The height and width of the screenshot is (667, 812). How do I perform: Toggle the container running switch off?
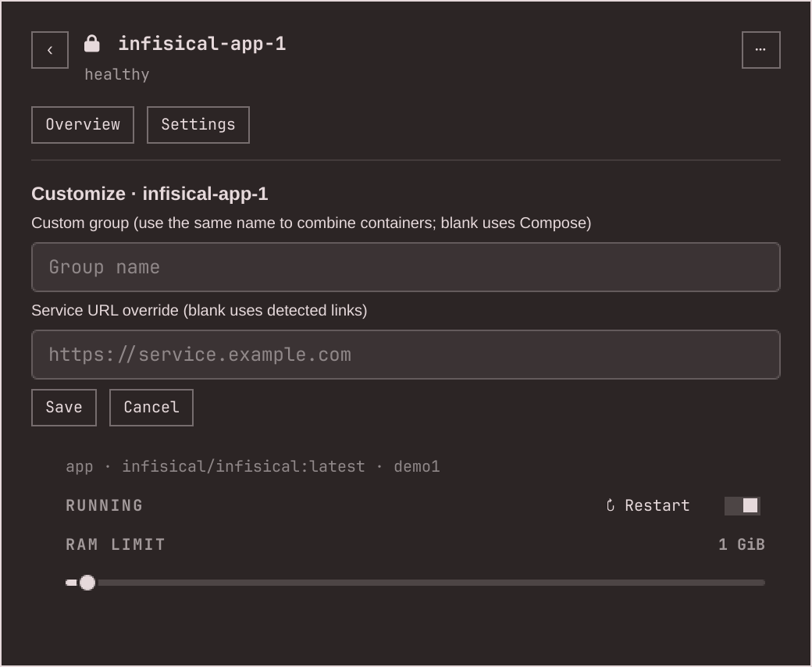tap(742, 505)
